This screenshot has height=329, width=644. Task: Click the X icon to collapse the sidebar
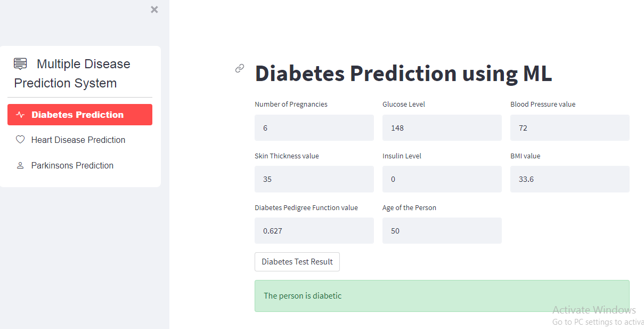154,9
